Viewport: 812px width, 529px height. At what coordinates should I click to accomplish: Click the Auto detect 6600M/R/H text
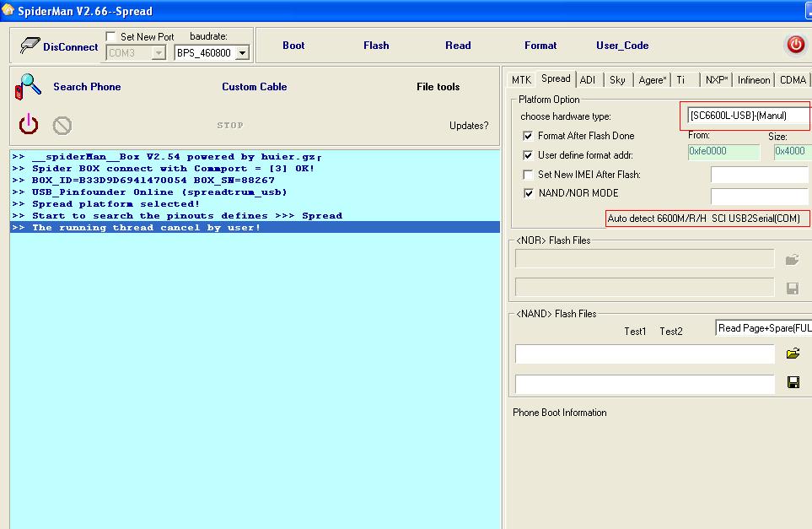tap(704, 219)
